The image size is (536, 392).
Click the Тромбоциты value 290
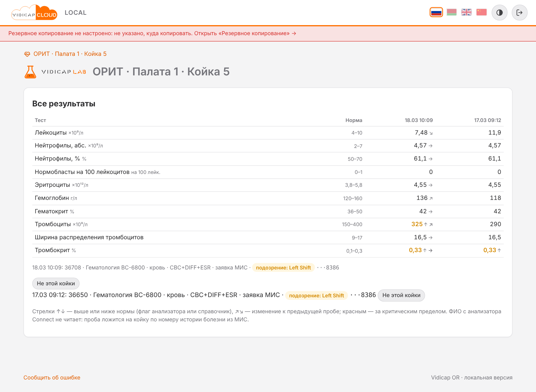496,224
